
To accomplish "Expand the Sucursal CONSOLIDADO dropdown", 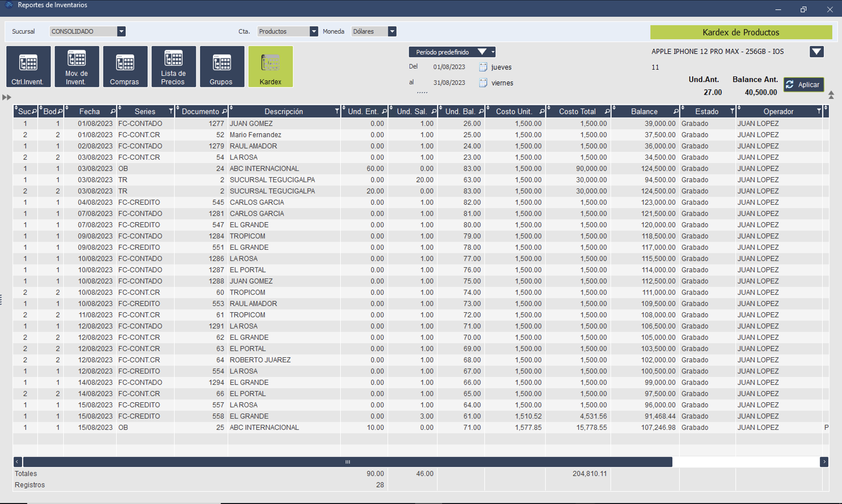I will [121, 32].
